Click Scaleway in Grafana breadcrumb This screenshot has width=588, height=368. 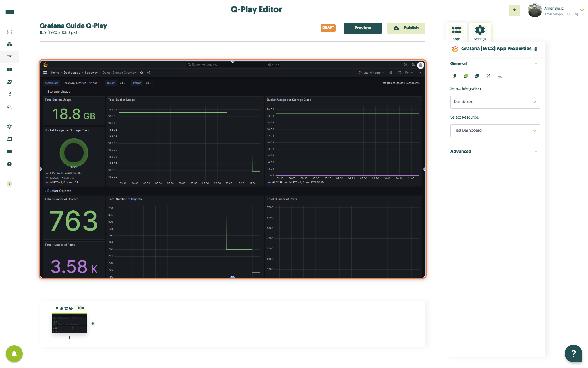(91, 73)
